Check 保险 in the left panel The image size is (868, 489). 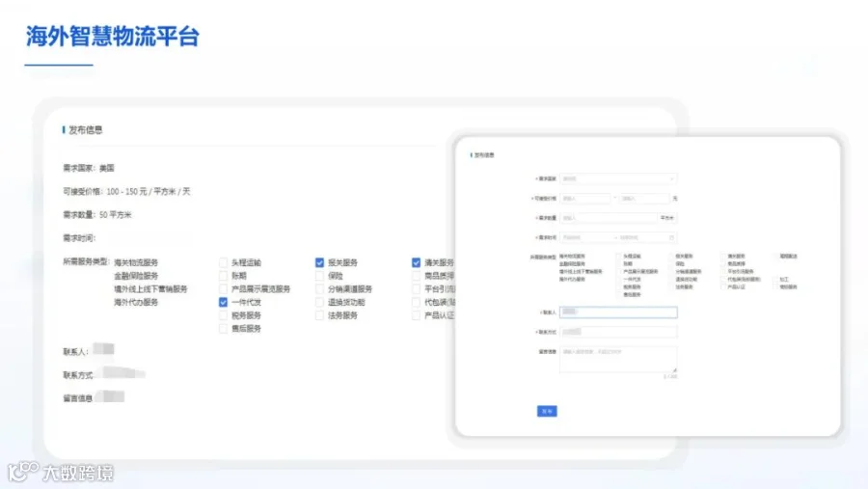(319, 276)
